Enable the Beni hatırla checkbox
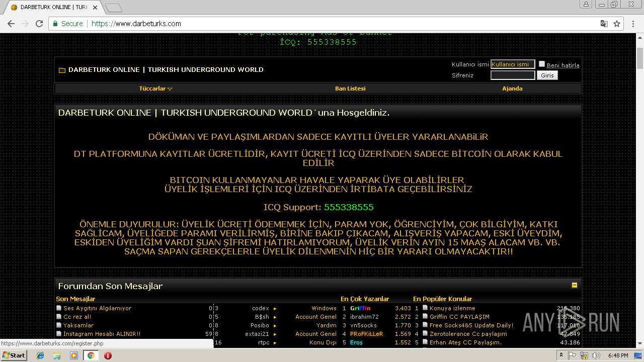 point(542,64)
